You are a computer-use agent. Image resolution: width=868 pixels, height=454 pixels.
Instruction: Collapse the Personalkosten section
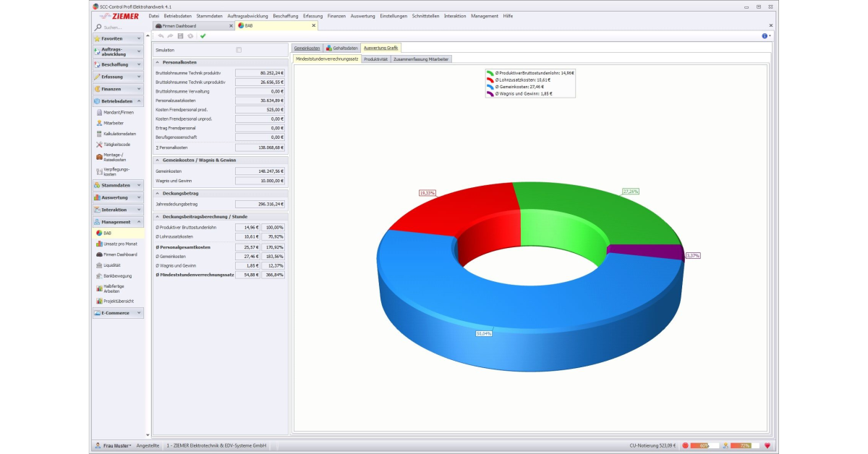157,62
